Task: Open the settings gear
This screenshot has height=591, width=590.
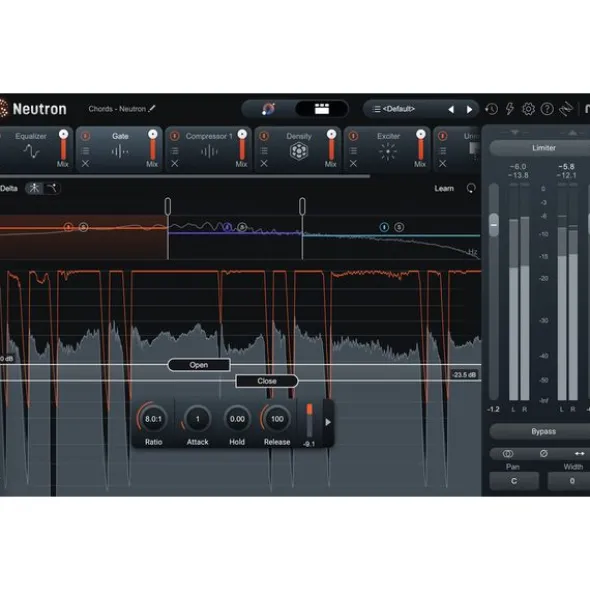Action: pyautogui.click(x=528, y=109)
